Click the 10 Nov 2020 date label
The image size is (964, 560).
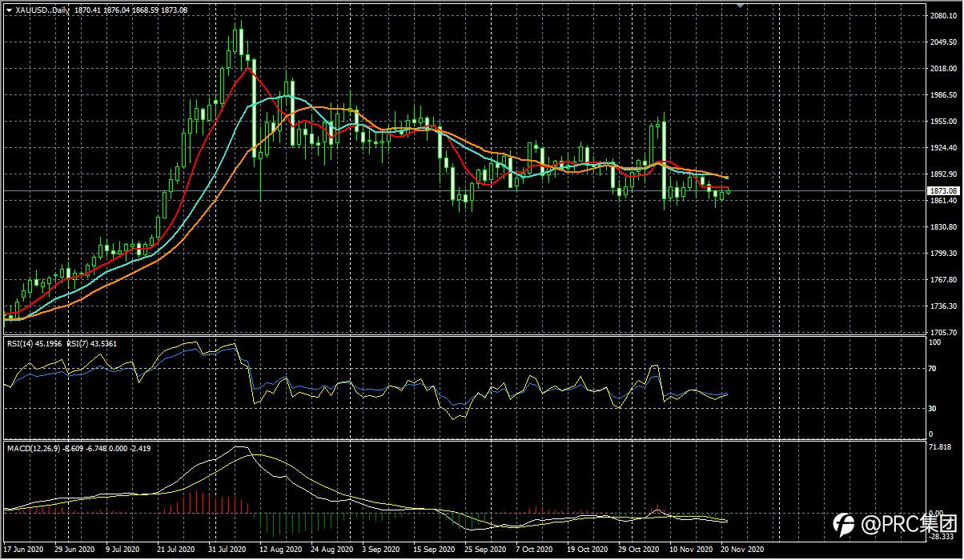click(x=690, y=550)
